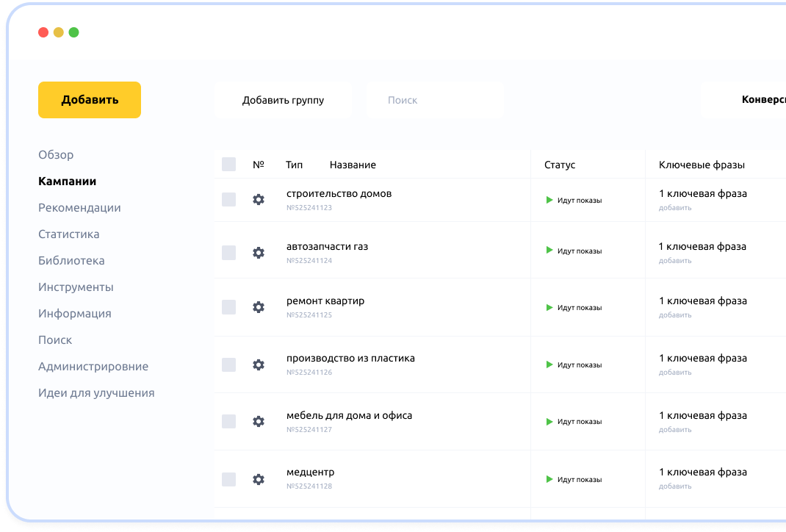Viewport: 786px width, 532px height.
Task: Open the Обзор section in sidebar
Action: click(x=56, y=155)
